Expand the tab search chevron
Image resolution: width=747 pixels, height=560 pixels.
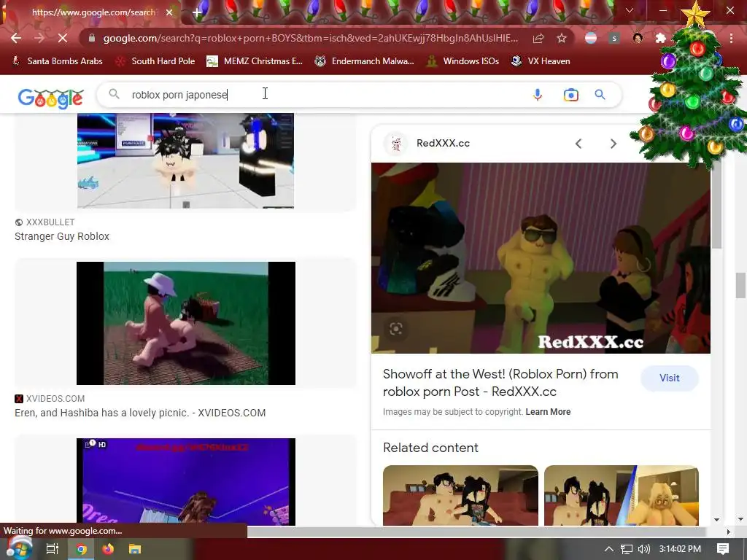point(630,10)
